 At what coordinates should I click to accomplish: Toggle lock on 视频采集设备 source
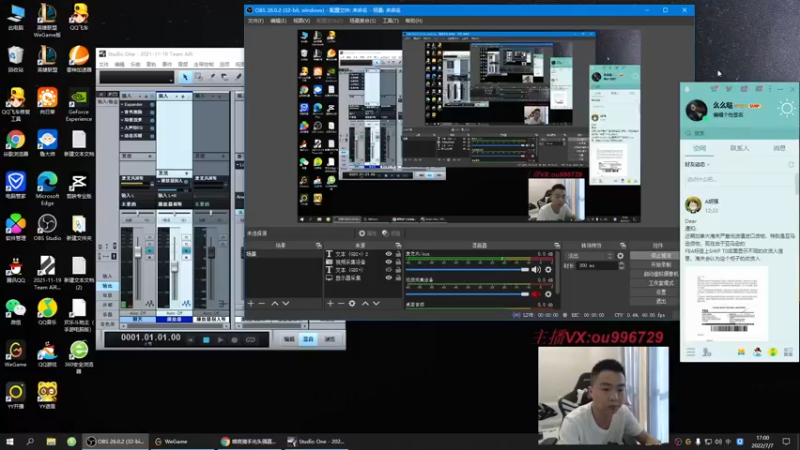(398, 262)
